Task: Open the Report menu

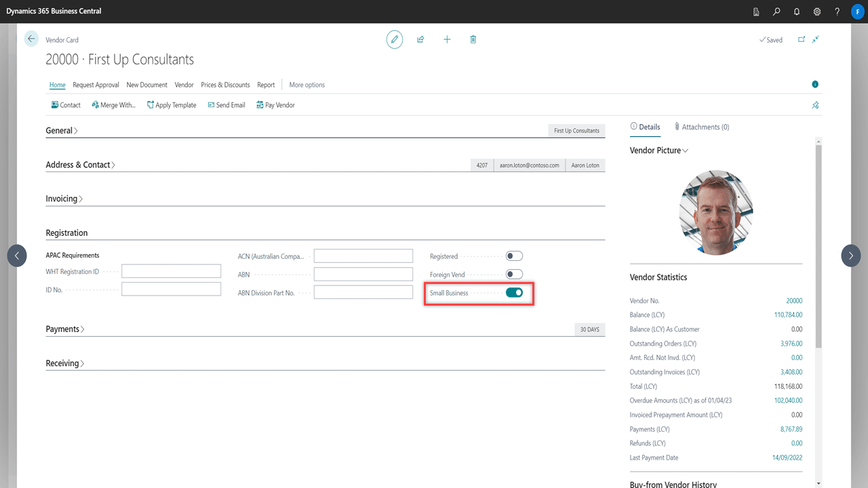Action: tap(266, 85)
